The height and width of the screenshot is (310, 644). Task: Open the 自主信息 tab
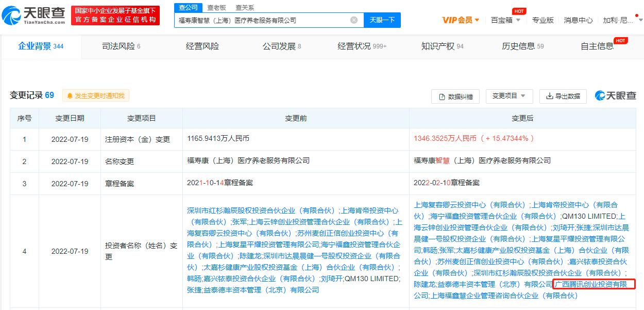point(597,46)
